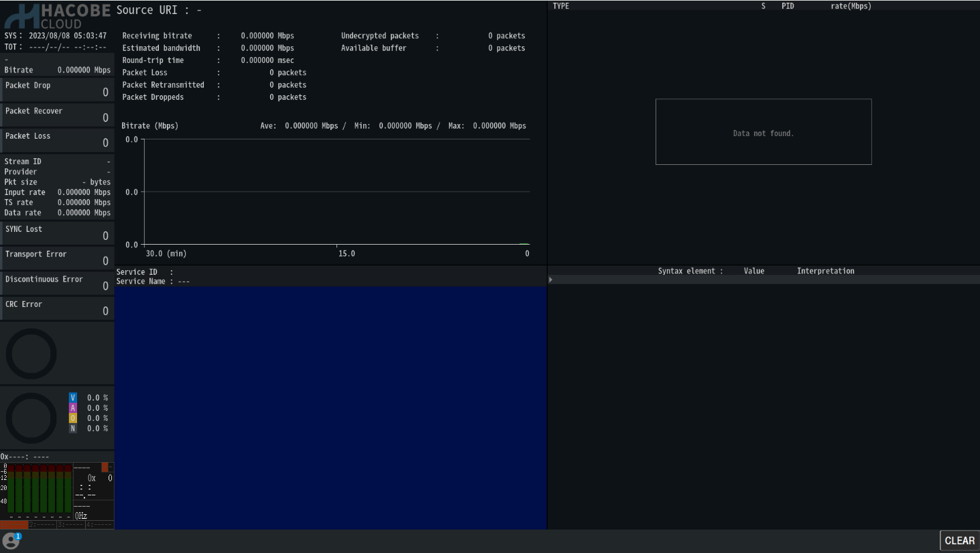Click the CRC Error counter panel
The image size is (980, 553).
tap(57, 308)
